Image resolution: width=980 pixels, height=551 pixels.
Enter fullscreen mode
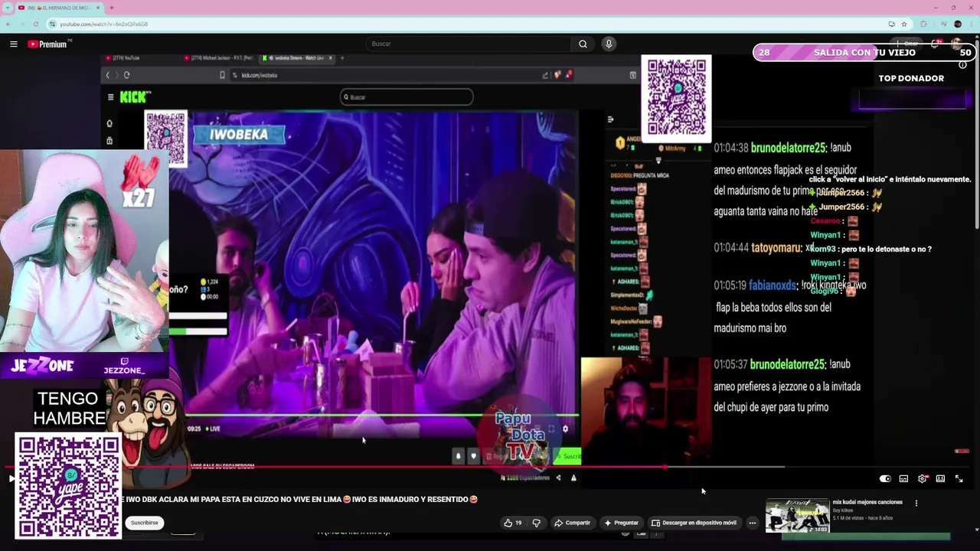[x=959, y=479]
